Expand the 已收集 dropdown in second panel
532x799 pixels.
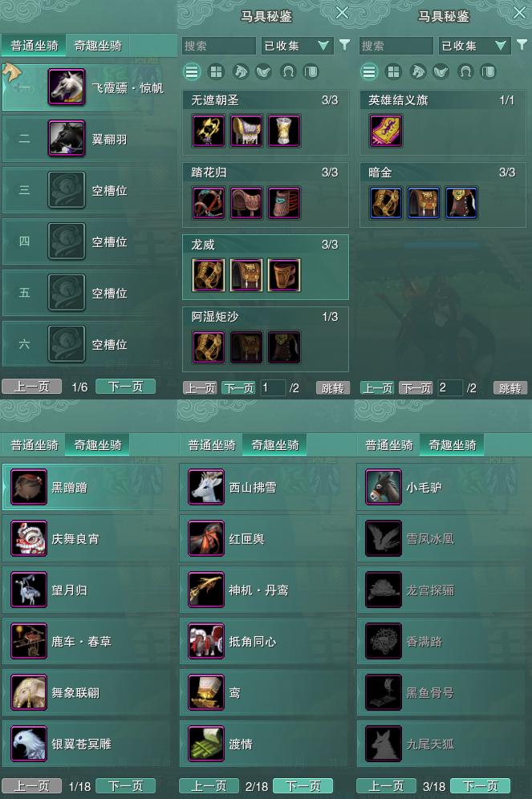pos(474,46)
